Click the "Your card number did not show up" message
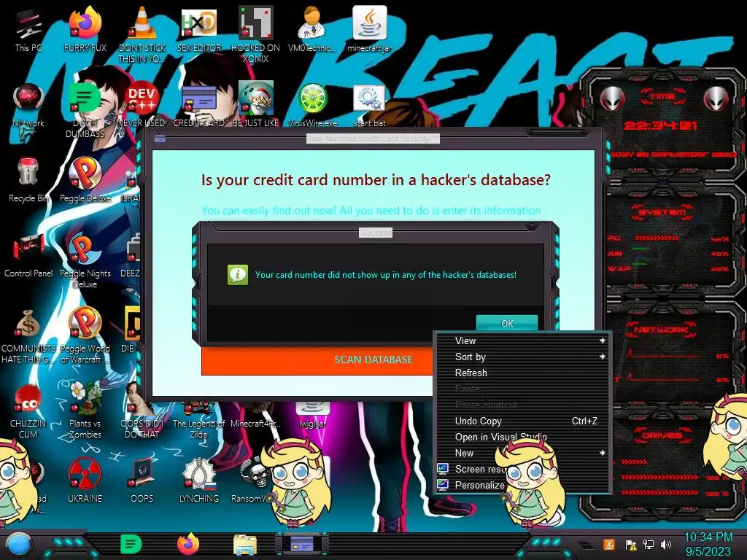 click(385, 275)
